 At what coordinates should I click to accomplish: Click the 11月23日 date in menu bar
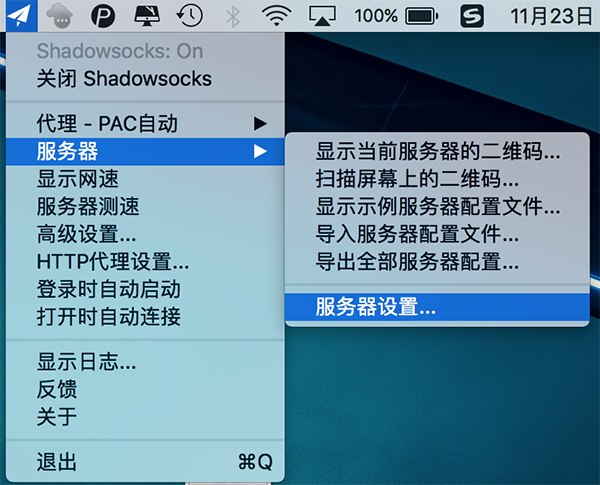[551, 16]
